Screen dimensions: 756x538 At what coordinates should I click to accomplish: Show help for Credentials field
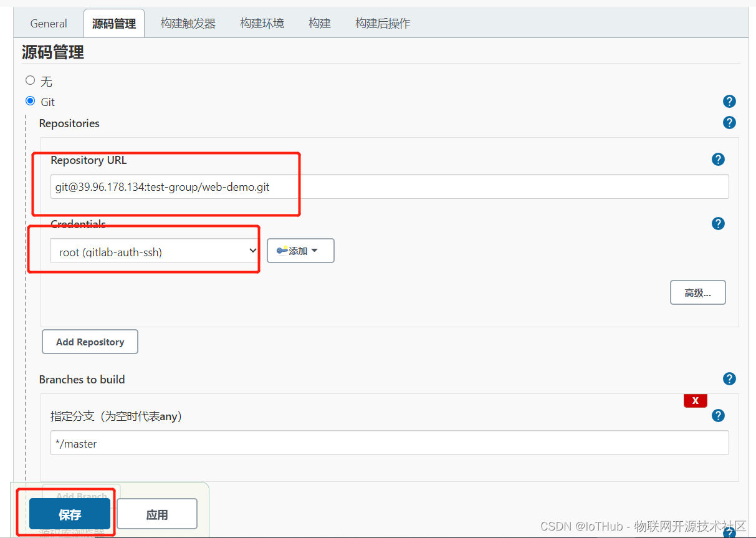click(x=718, y=224)
